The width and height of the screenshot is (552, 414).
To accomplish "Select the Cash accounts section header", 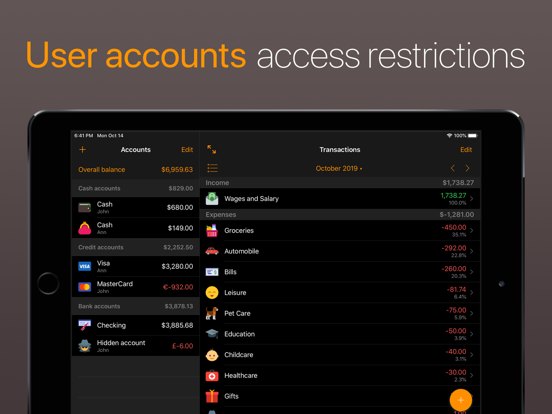I will [x=136, y=188].
